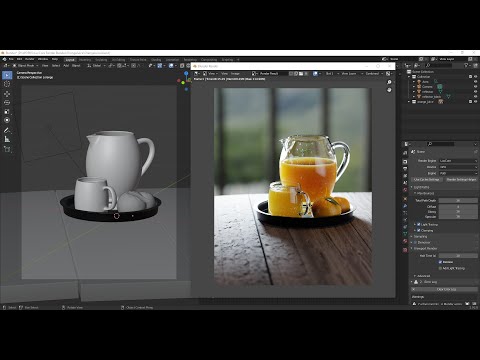
Task: Open the Output properties tab icon
Action: click(405, 169)
